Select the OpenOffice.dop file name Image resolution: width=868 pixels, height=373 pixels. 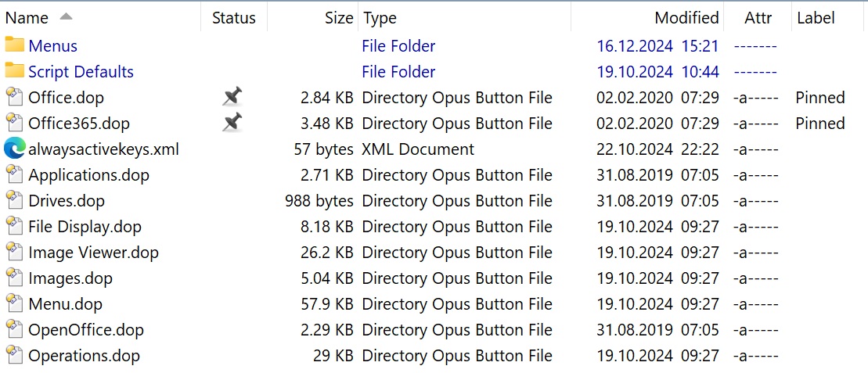click(x=86, y=330)
